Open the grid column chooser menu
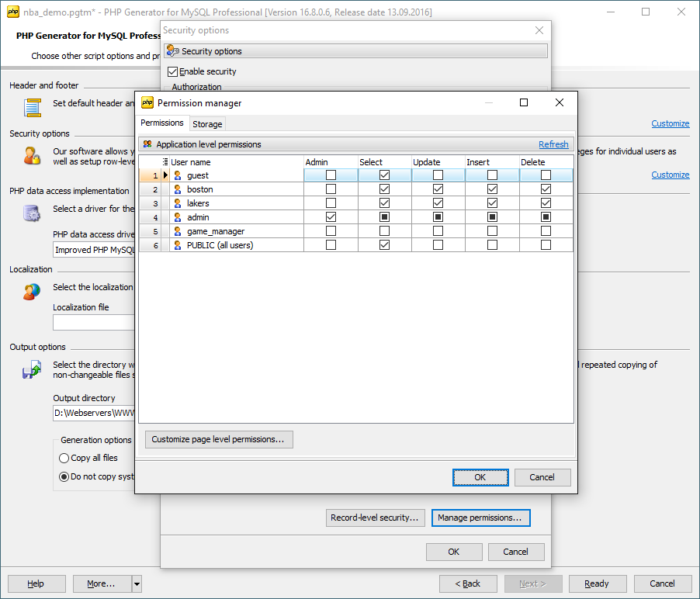Screen dimensions: 700x599 [165, 162]
